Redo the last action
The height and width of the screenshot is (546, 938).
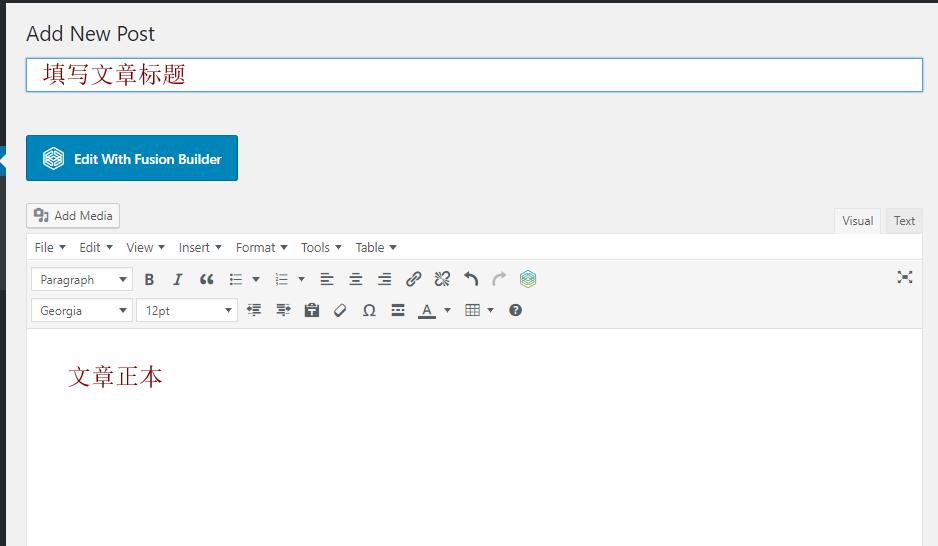click(499, 279)
